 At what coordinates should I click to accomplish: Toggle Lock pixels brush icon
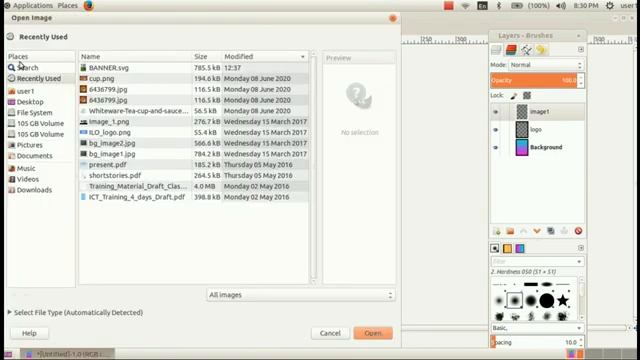click(514, 96)
